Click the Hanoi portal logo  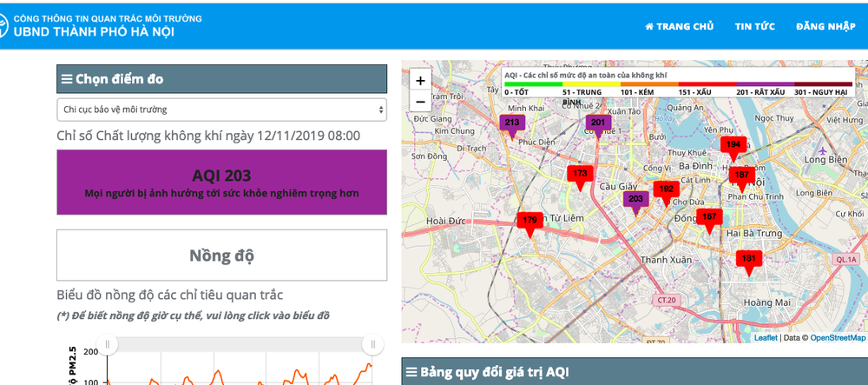[x=3, y=26]
